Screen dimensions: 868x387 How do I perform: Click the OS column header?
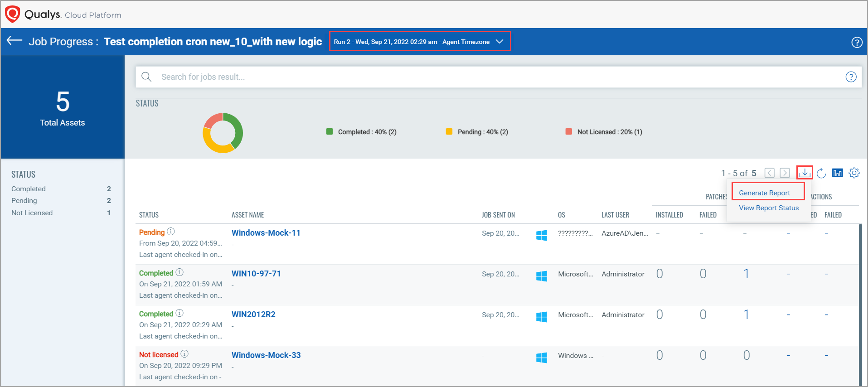point(562,215)
